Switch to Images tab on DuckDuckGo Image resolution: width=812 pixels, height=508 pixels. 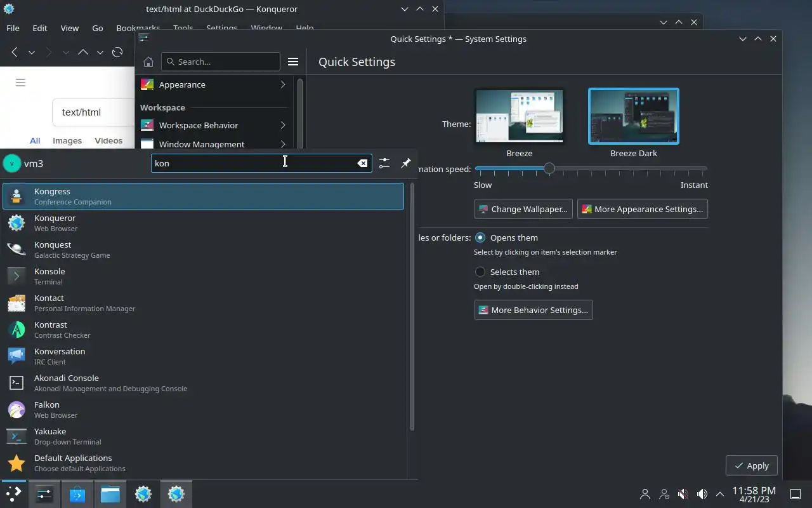click(x=67, y=140)
